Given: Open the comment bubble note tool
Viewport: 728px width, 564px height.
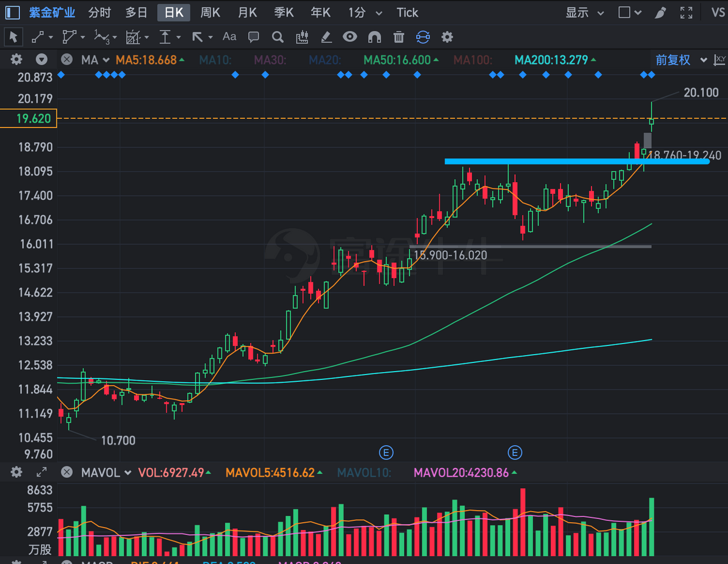Looking at the screenshot, I should coord(254,37).
